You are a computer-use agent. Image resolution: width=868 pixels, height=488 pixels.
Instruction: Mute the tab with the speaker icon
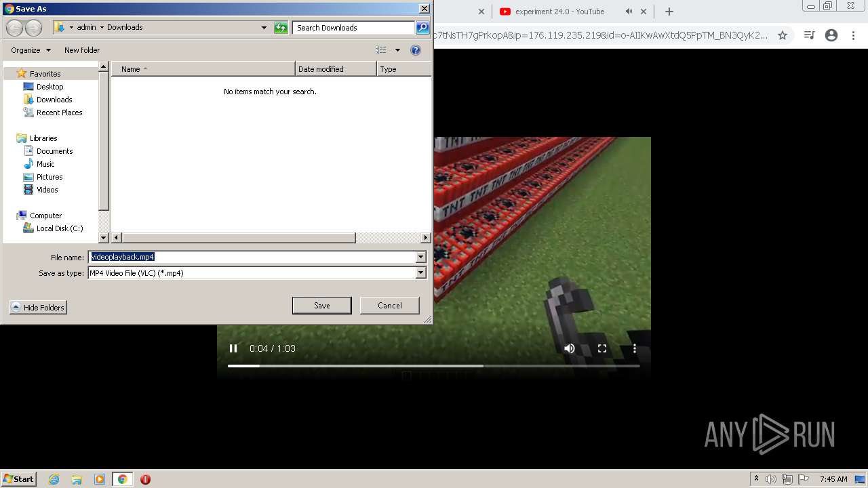click(629, 12)
